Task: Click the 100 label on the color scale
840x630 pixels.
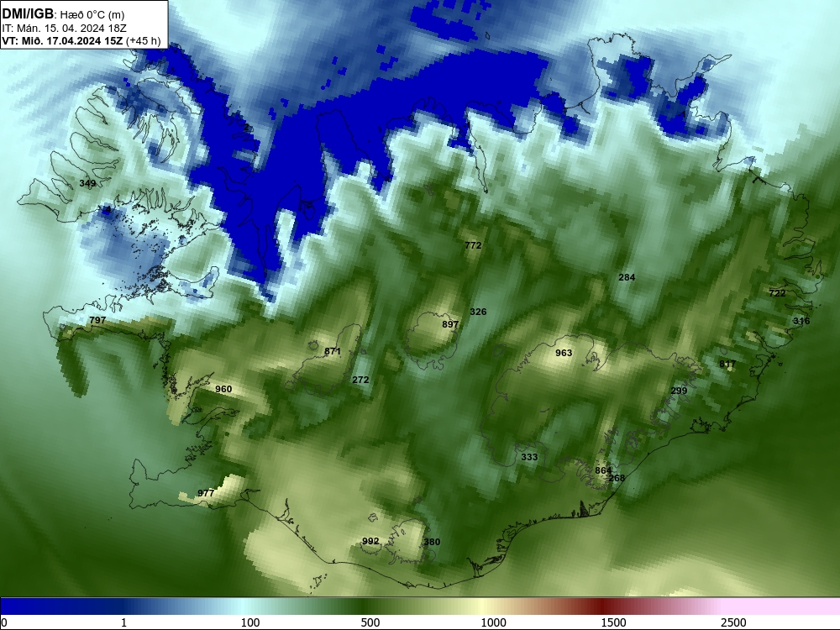Action: point(250,622)
